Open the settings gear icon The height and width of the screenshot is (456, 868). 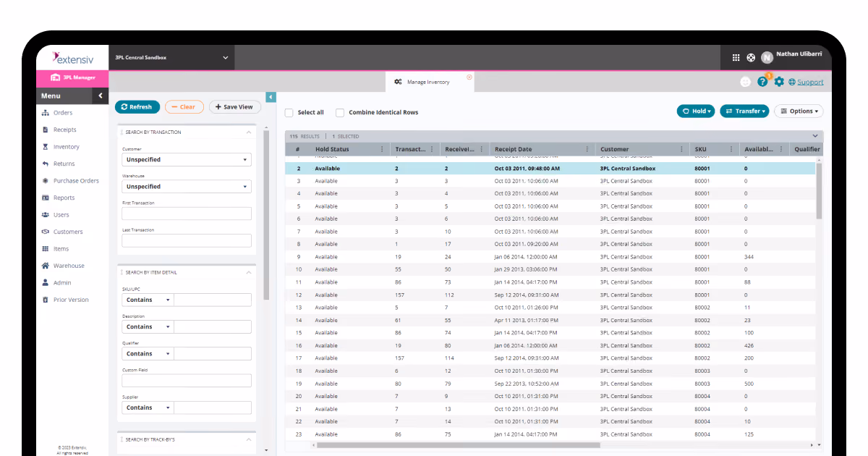(779, 82)
